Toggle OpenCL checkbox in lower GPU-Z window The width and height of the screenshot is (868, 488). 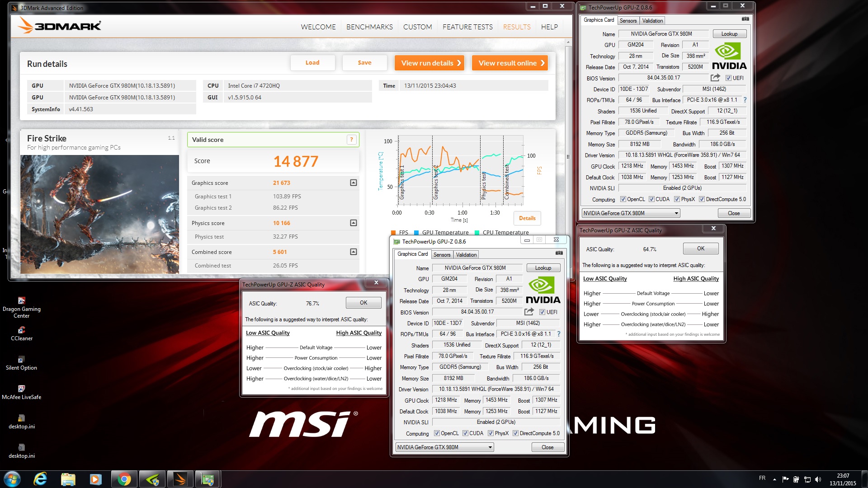[437, 433]
